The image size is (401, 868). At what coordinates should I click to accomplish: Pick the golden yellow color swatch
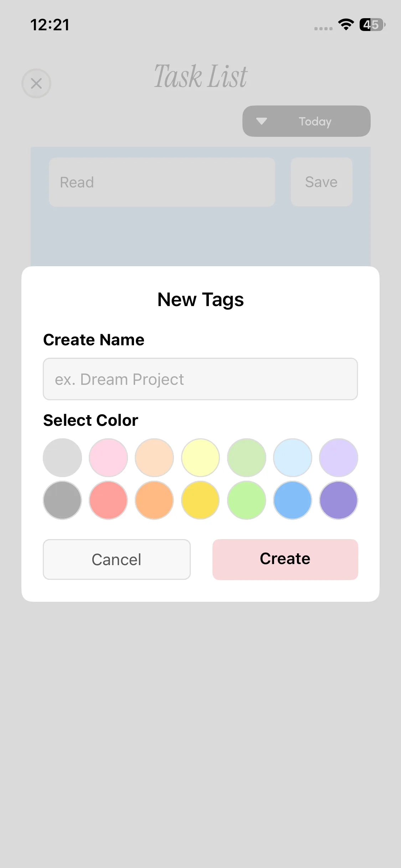(200, 500)
